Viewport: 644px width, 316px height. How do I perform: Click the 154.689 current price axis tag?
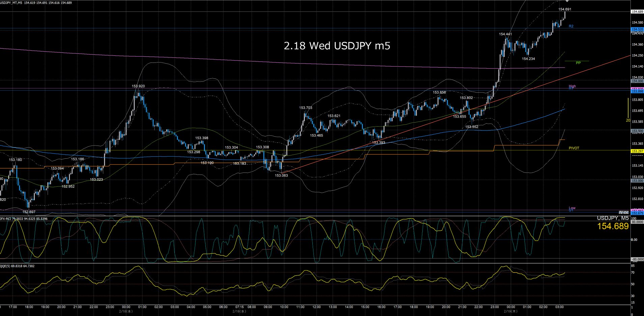pos(637,12)
